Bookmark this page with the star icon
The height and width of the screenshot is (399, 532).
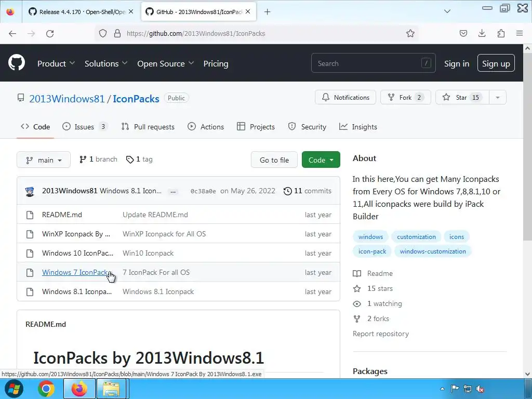[x=410, y=33]
